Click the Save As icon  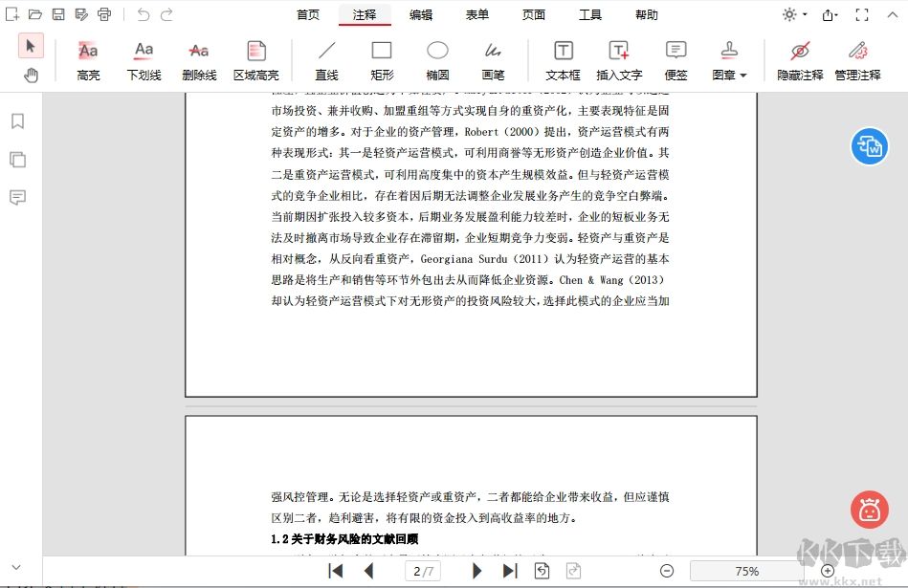click(x=81, y=14)
